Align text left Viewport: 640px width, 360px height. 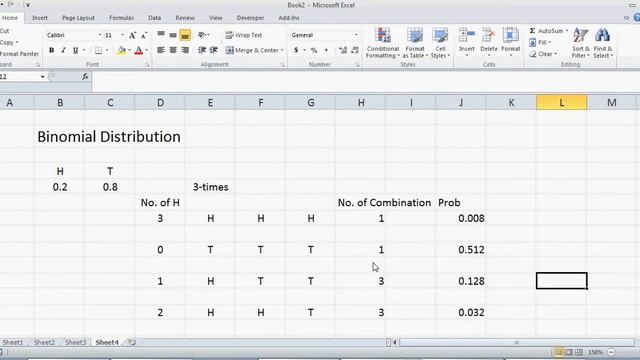click(x=161, y=50)
